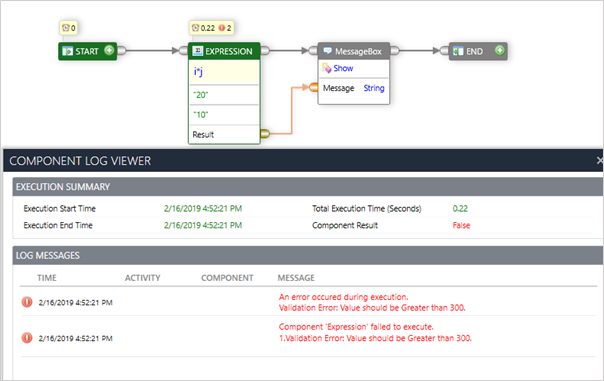
Task: Click the error icon for 'Component Expression failed'
Action: point(27,338)
